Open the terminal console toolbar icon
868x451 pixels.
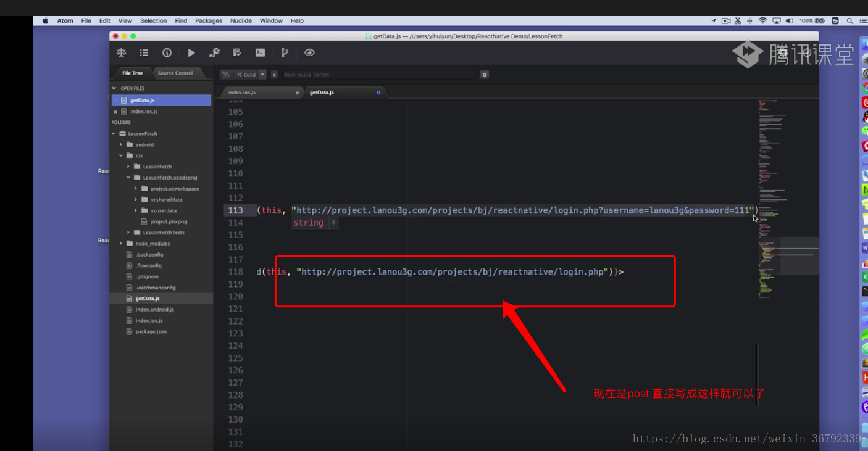click(x=260, y=53)
